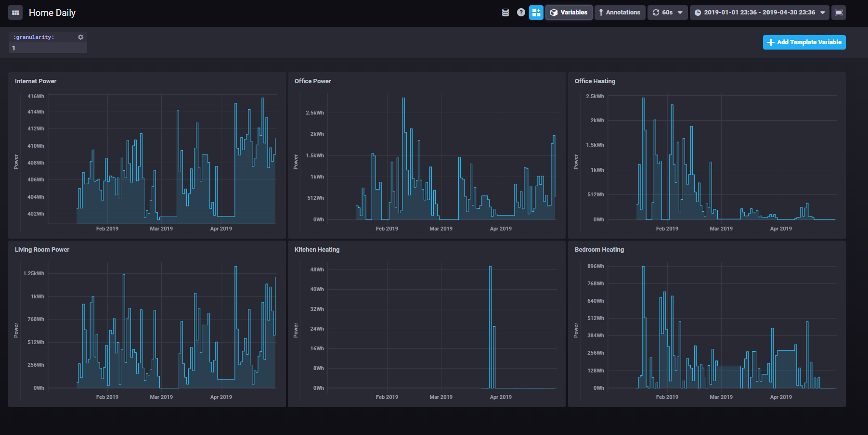Click 2.5kWh axis label in Office Power

315,113
